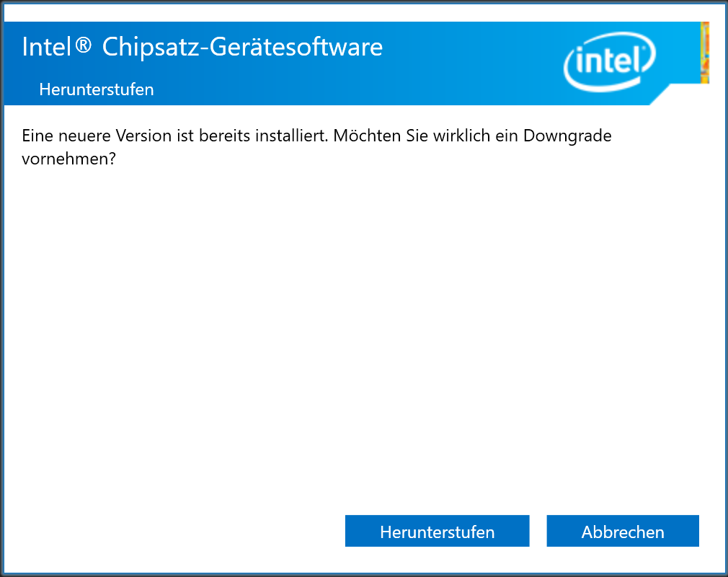Click the blue header banner between title and logo
The width and height of the screenshot is (728, 577).
tap(469, 61)
